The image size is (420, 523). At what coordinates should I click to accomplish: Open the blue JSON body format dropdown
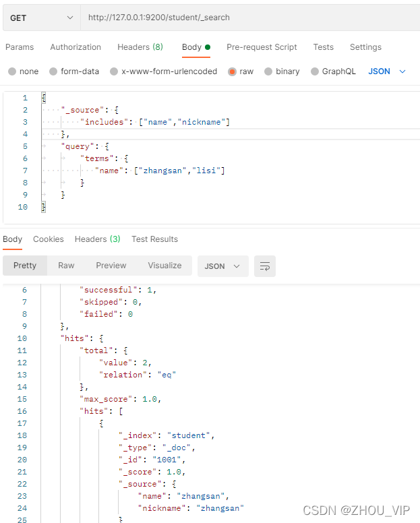[387, 71]
